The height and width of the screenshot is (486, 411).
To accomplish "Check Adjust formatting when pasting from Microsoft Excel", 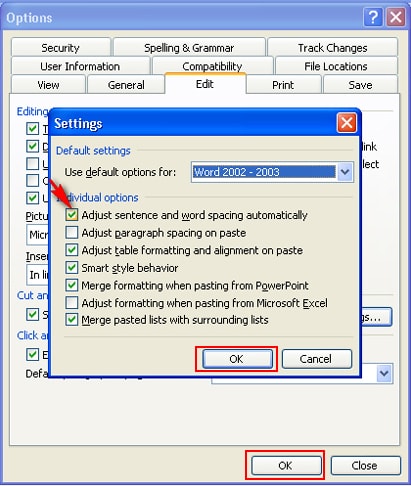I will click(72, 303).
